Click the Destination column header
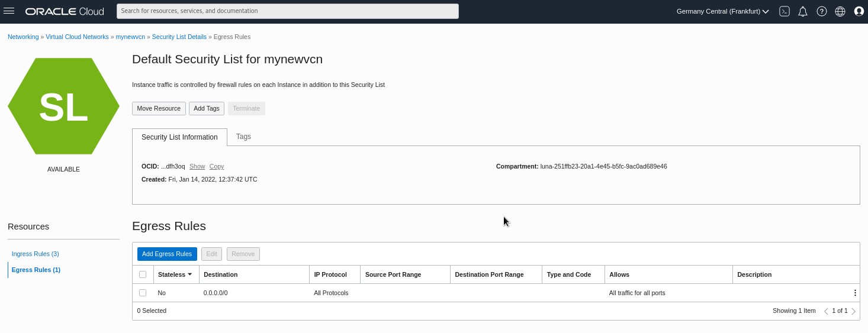This screenshot has width=868, height=333. click(221, 274)
